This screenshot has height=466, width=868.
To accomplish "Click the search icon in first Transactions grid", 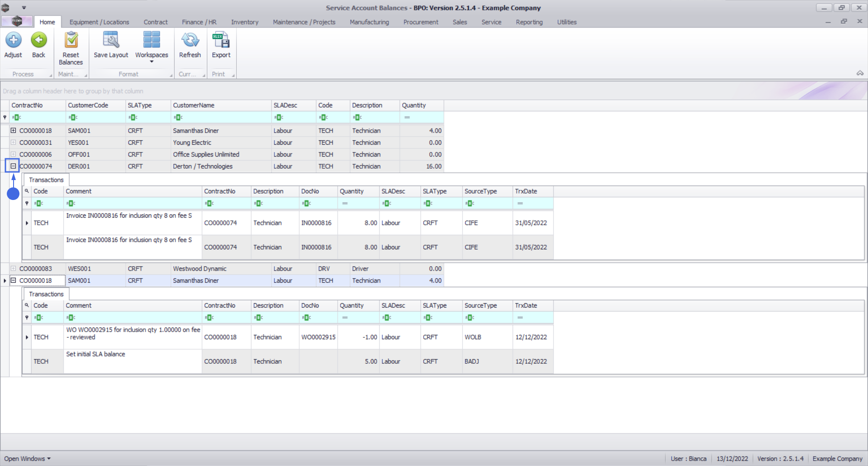I will click(x=27, y=191).
